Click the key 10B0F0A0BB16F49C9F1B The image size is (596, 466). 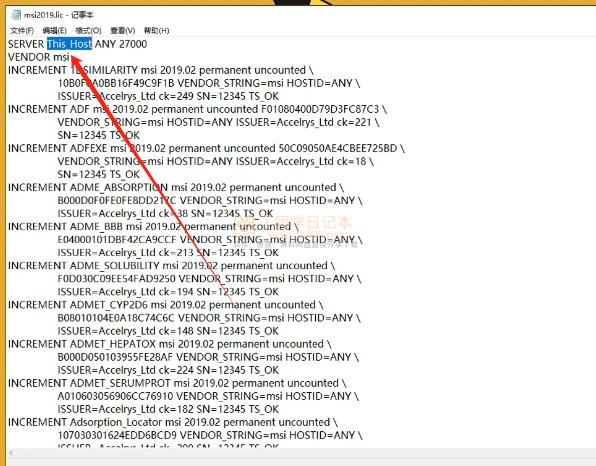point(116,83)
